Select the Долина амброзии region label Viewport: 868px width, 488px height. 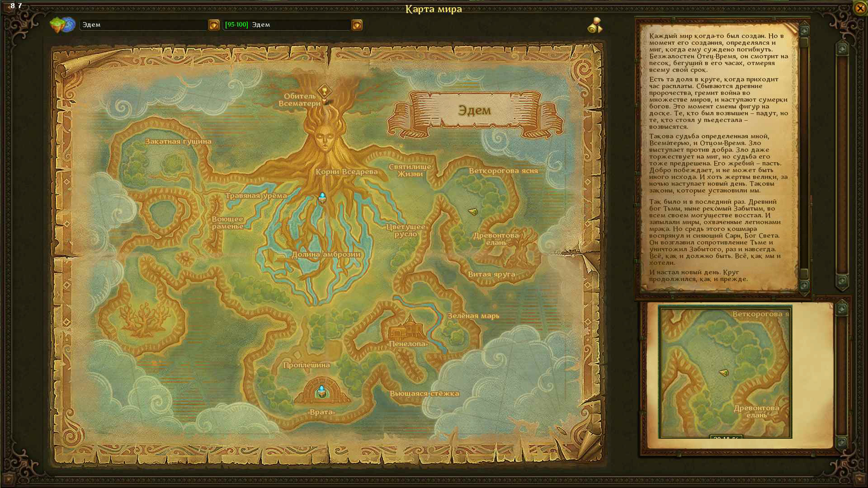(x=326, y=254)
